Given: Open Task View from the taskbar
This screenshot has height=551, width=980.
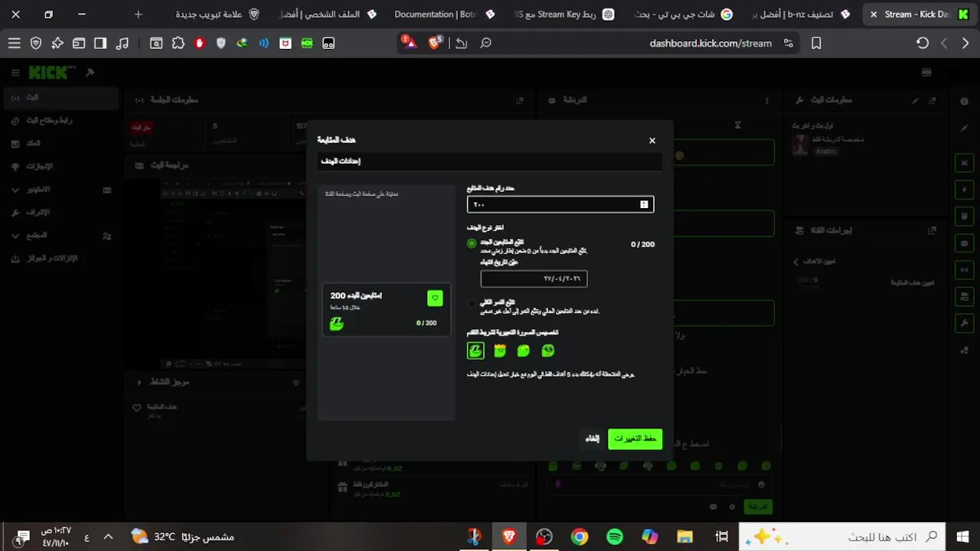Looking at the screenshot, I should 720,536.
